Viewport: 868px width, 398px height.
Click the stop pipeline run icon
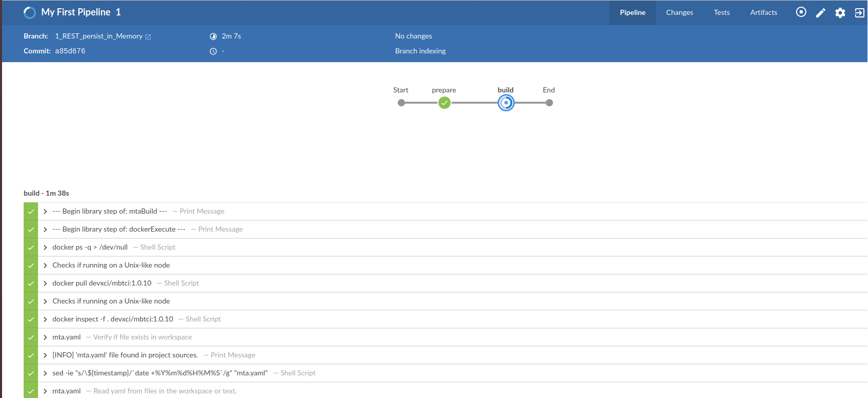click(801, 12)
